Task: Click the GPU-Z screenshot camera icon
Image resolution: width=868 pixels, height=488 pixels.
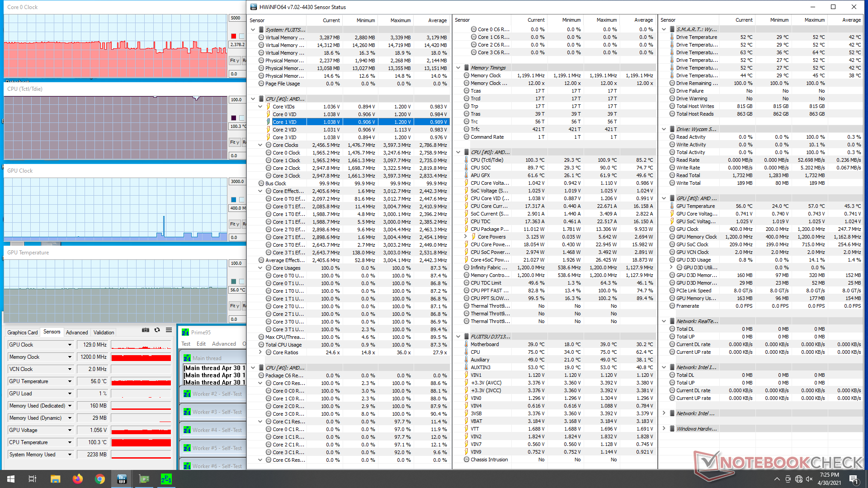Action: point(146,330)
